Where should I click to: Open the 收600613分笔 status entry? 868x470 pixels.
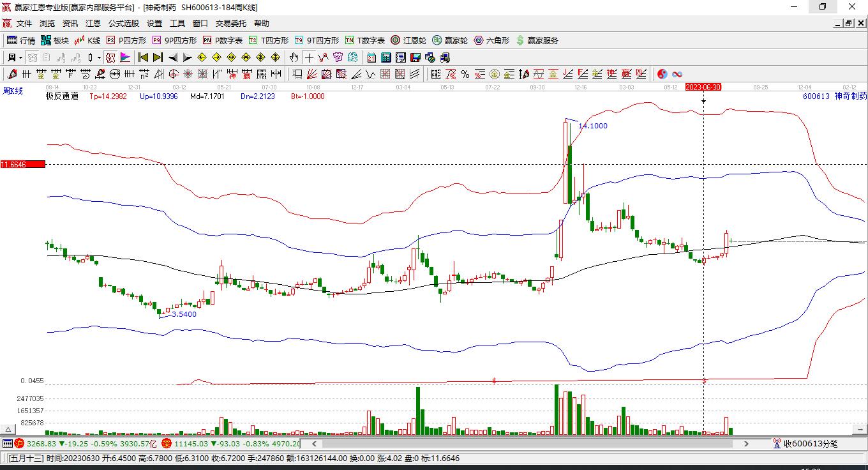(x=805, y=443)
